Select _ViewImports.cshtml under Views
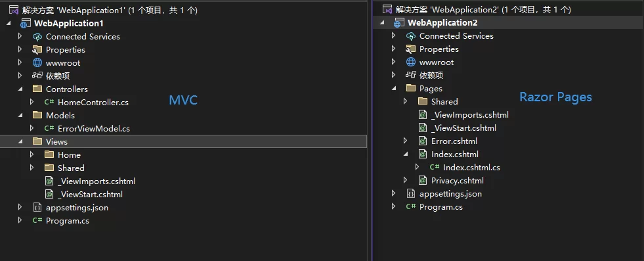 tap(97, 181)
